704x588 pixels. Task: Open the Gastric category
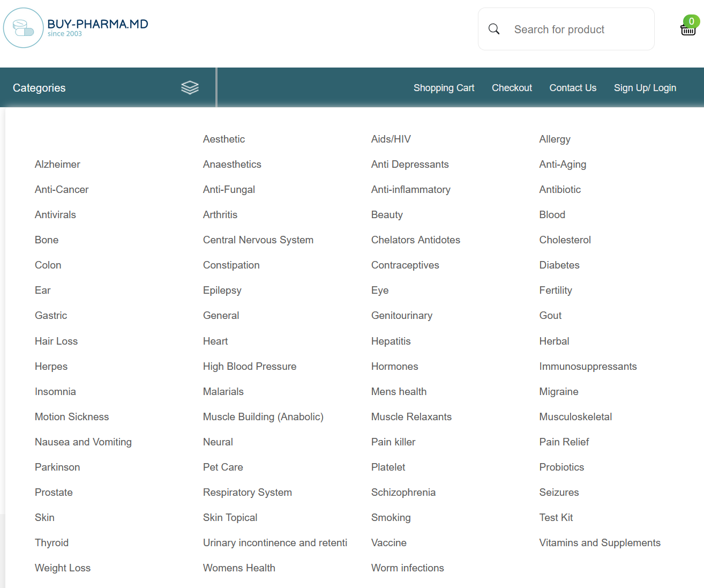[x=51, y=316]
